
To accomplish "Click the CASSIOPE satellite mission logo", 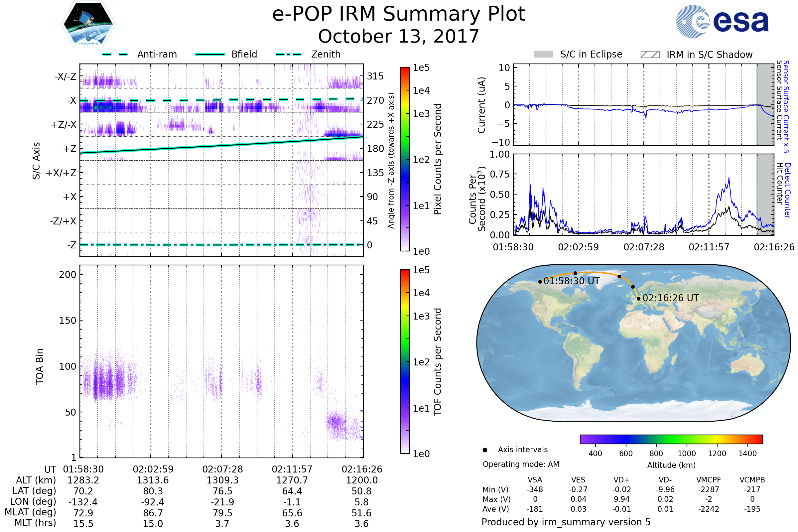I will tap(88, 24).
